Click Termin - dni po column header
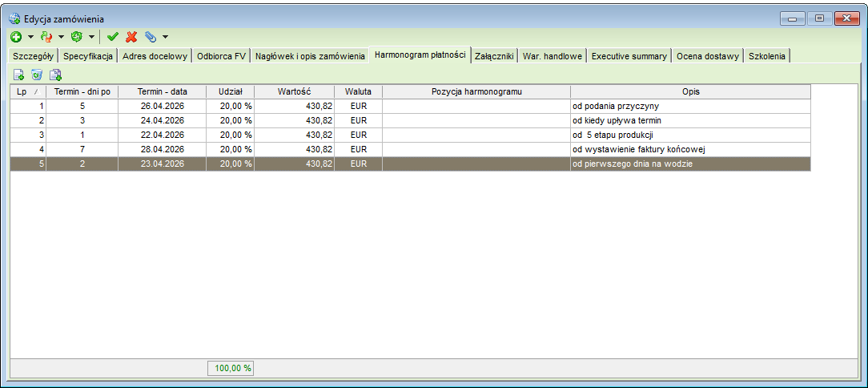The image size is (868, 388). click(x=82, y=91)
